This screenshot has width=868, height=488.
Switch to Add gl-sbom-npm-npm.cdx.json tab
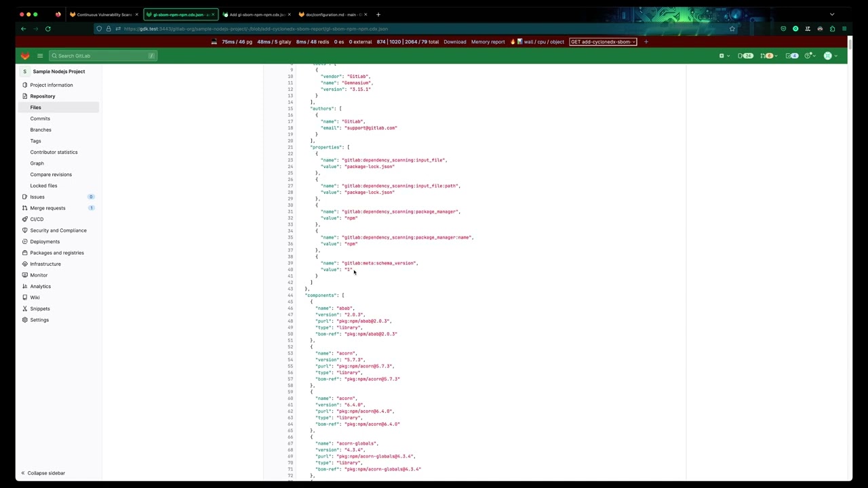click(x=256, y=14)
